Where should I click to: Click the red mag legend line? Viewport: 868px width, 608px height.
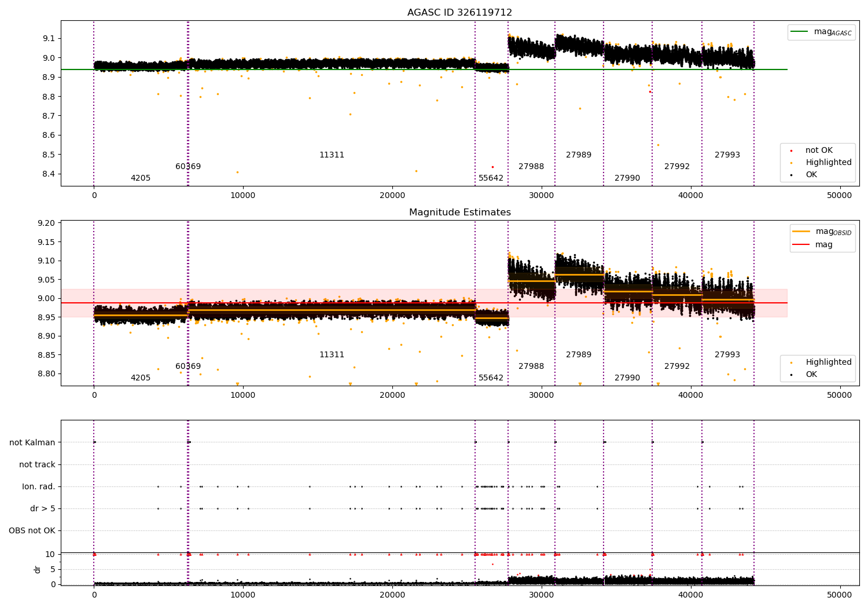801,245
